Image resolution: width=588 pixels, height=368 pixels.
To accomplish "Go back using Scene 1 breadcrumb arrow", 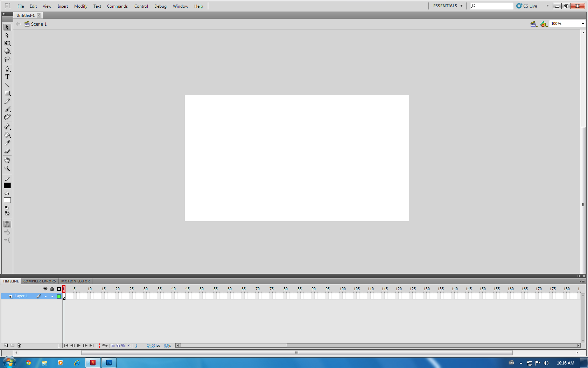I will 18,24.
